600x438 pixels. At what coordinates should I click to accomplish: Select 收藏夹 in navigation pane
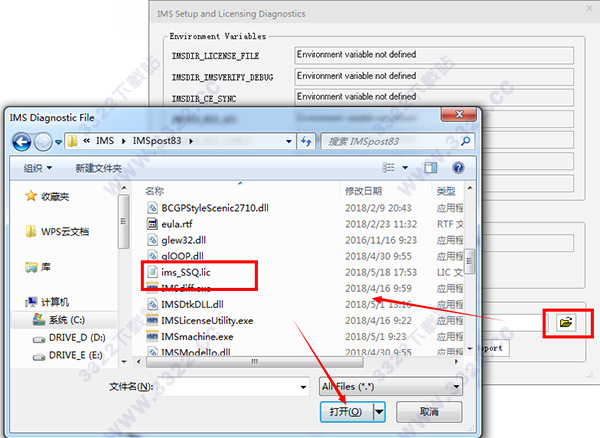click(x=47, y=196)
